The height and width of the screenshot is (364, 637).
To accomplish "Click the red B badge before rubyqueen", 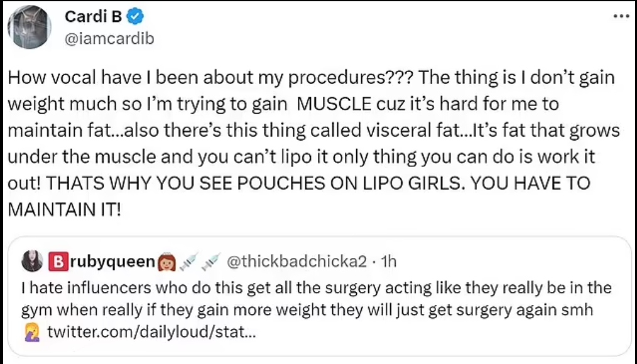I will pyautogui.click(x=56, y=261).
